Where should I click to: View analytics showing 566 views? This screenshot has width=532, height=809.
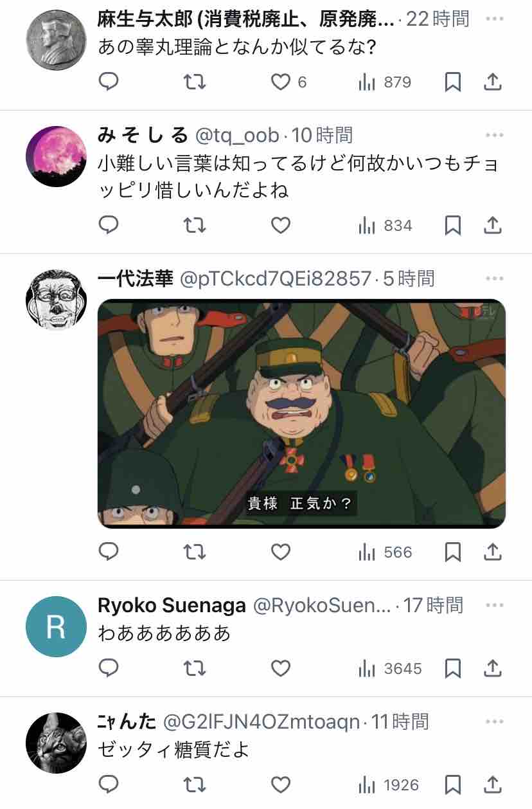click(385, 552)
